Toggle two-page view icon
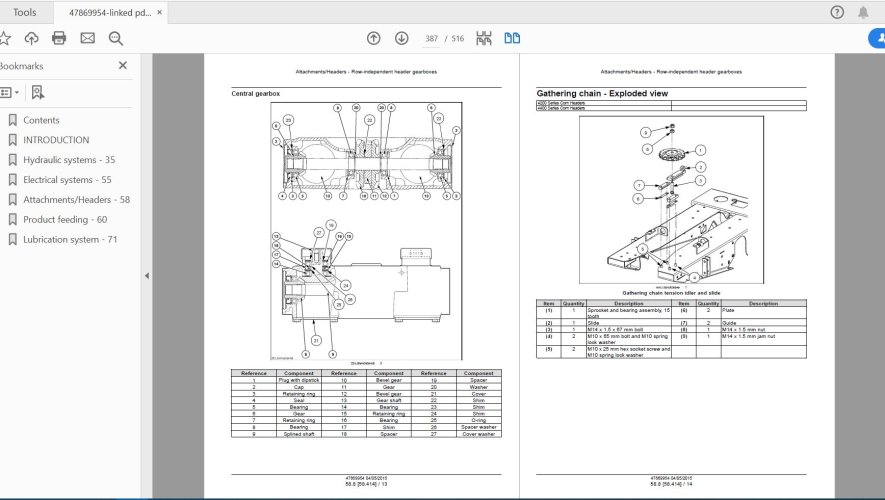The width and height of the screenshot is (885, 500). click(x=512, y=38)
